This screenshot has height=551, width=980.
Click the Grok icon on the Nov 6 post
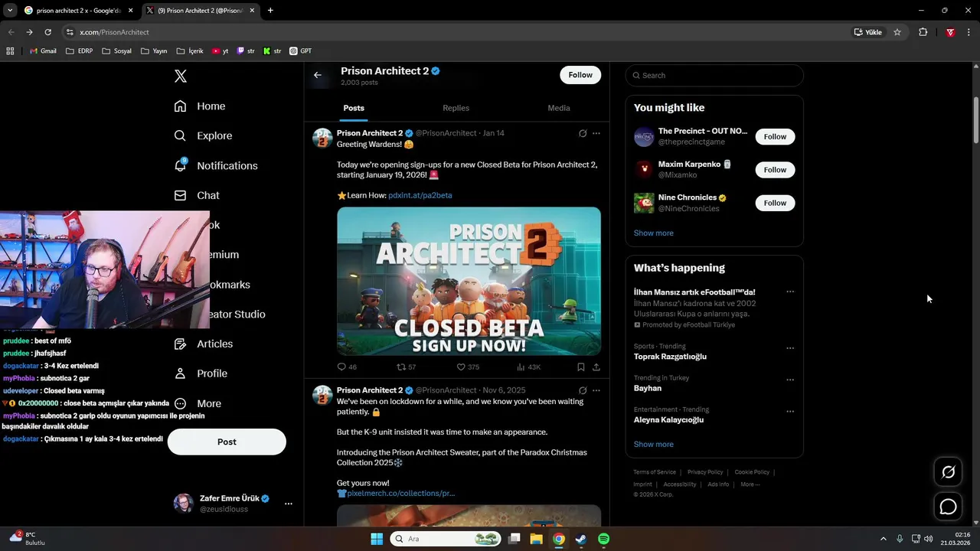[583, 390]
